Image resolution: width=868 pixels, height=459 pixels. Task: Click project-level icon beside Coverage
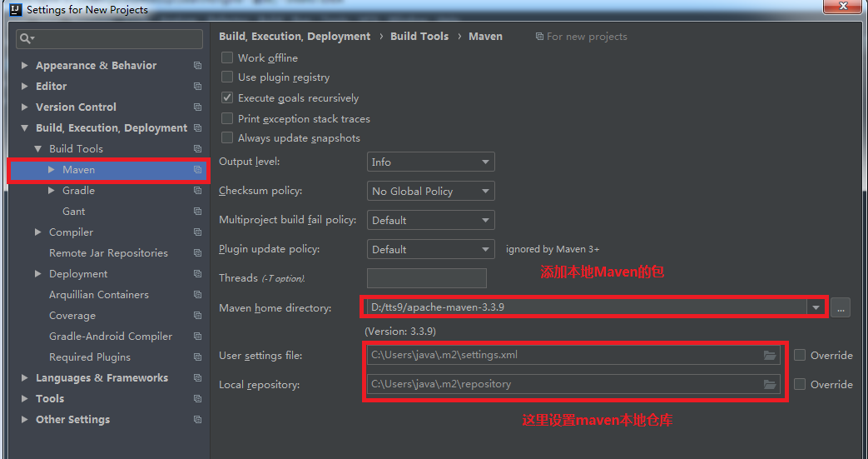pos(197,316)
